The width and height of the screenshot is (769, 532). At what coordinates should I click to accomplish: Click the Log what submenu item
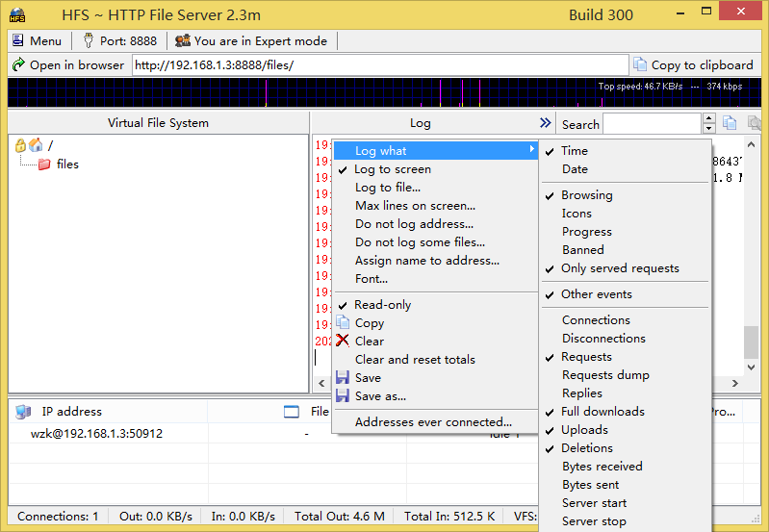(435, 150)
